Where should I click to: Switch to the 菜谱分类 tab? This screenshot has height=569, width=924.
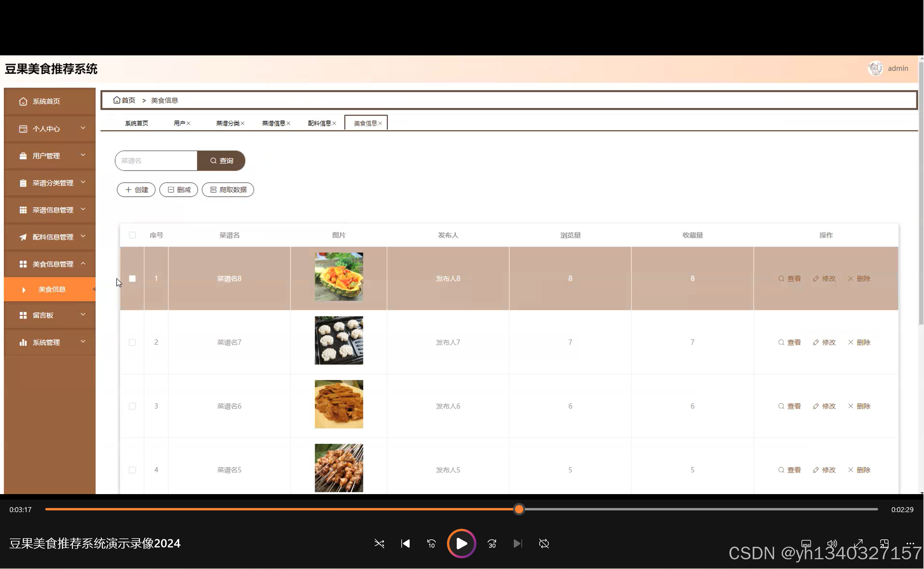coord(228,123)
